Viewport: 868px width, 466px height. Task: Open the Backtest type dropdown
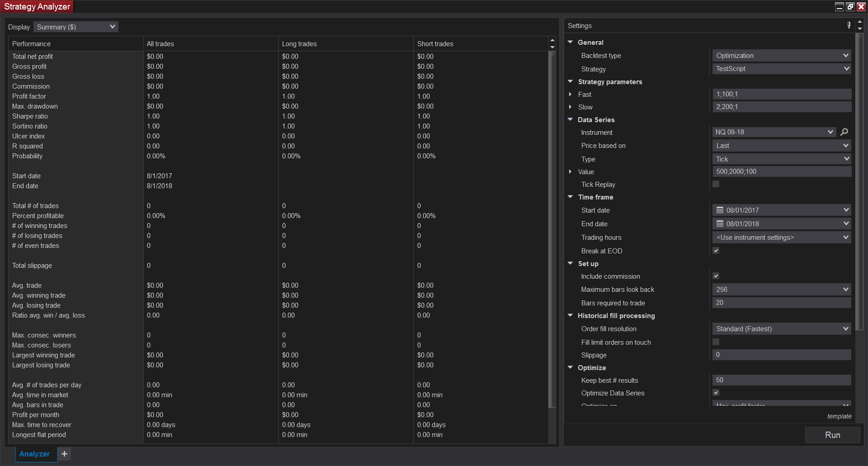(x=782, y=56)
